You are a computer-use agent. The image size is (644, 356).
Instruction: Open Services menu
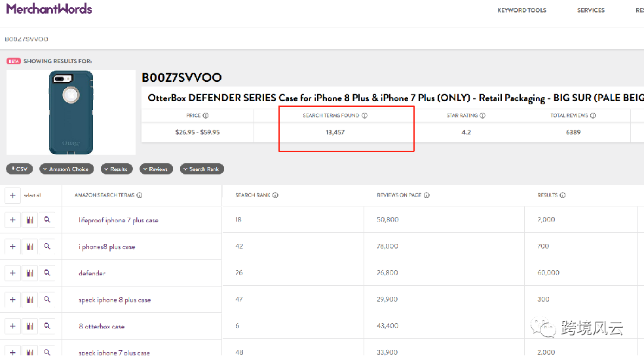coord(591,10)
